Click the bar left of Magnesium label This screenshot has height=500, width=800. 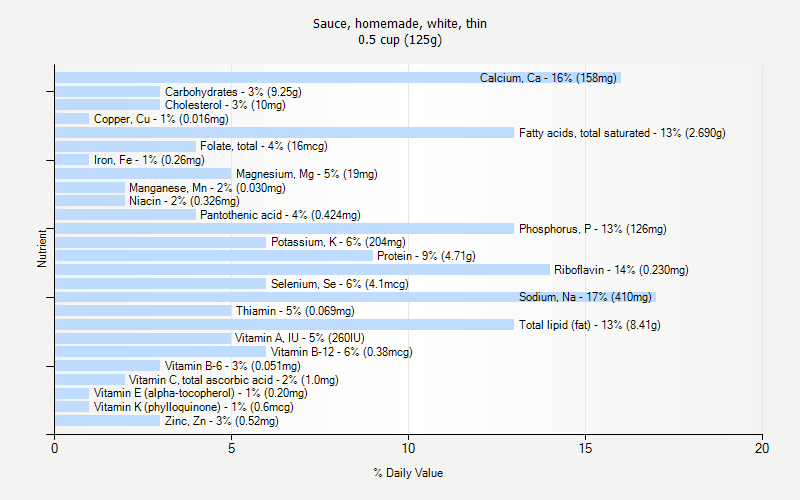tap(143, 174)
